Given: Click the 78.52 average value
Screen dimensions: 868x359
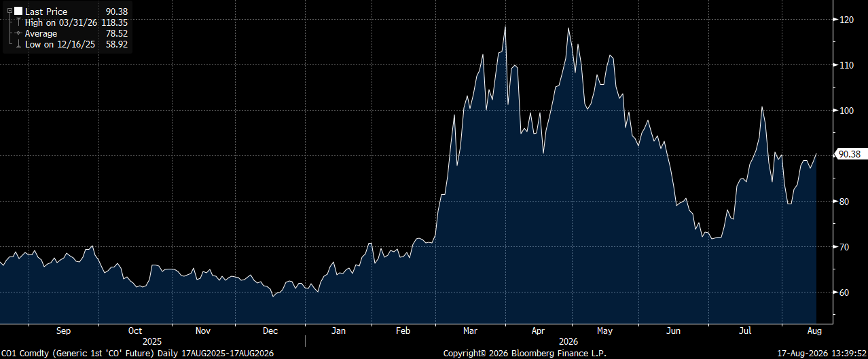Looking at the screenshot, I should point(117,33).
